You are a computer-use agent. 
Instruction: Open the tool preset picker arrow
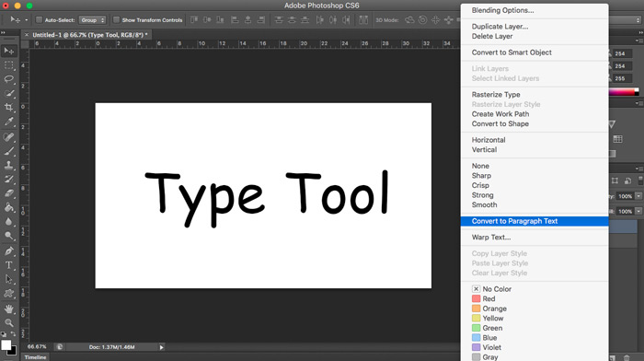point(27,19)
